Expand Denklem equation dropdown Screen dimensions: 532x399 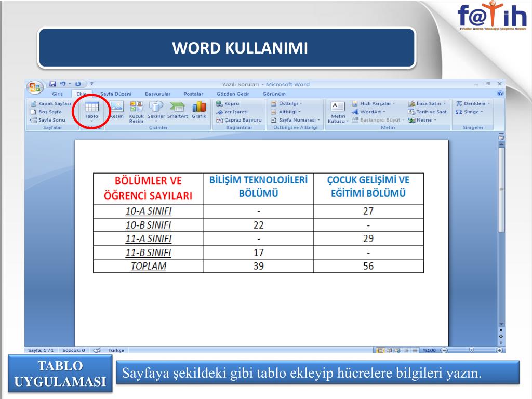[x=473, y=103]
